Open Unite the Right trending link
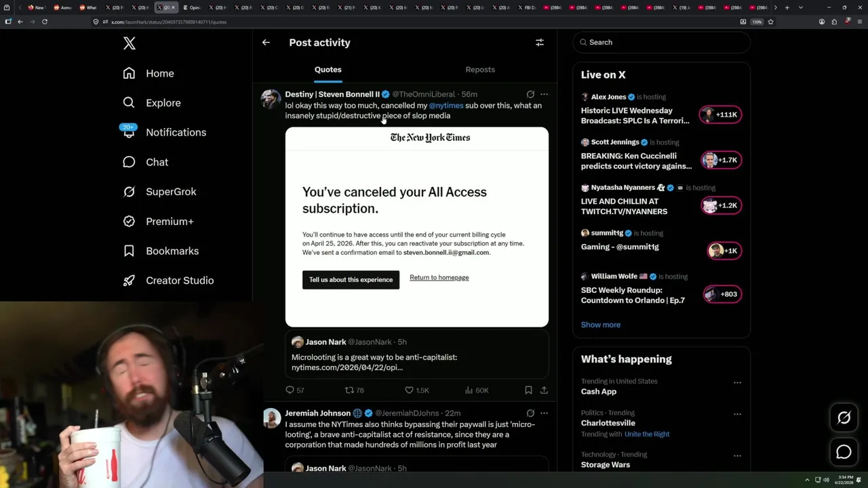The width and height of the screenshot is (868, 488). [647, 434]
